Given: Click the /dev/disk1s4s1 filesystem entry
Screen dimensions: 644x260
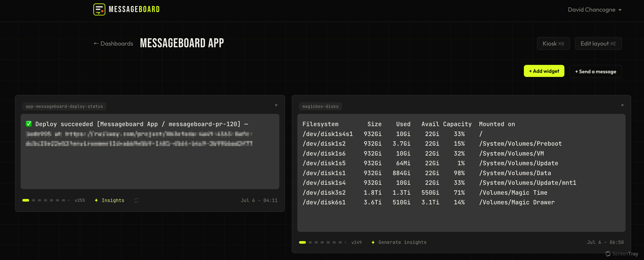Looking at the screenshot, I should tap(328, 134).
